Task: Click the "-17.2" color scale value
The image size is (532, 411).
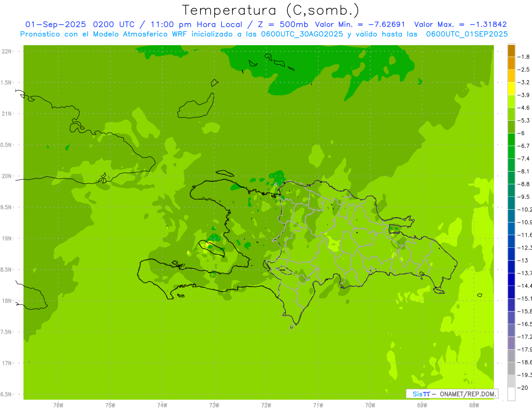Action: coord(525,337)
